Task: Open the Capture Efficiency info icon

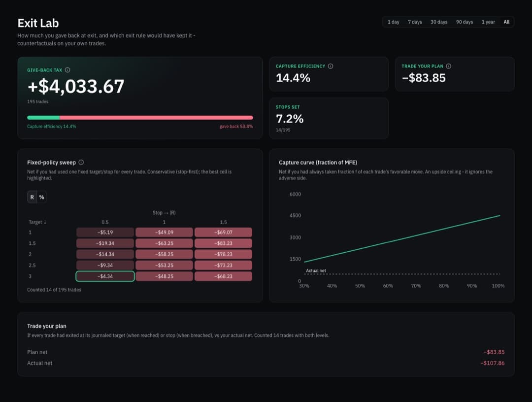Action: [x=331, y=66]
